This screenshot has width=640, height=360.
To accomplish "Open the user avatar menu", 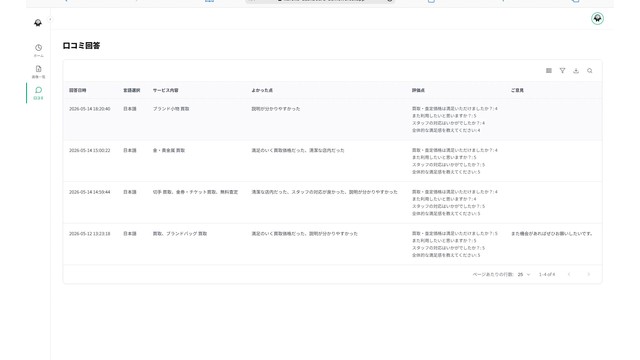I will tap(597, 18).
